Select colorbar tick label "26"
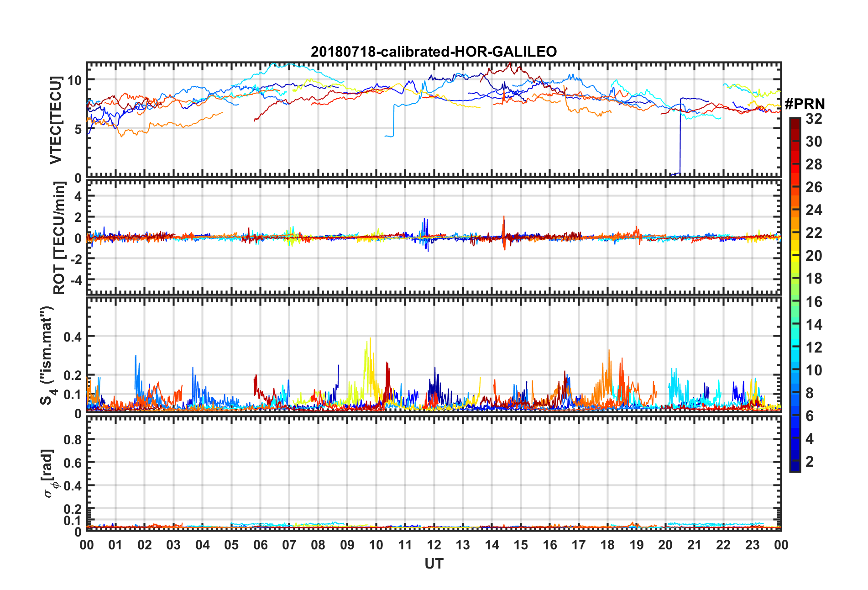This screenshot has width=868, height=590. click(x=814, y=187)
